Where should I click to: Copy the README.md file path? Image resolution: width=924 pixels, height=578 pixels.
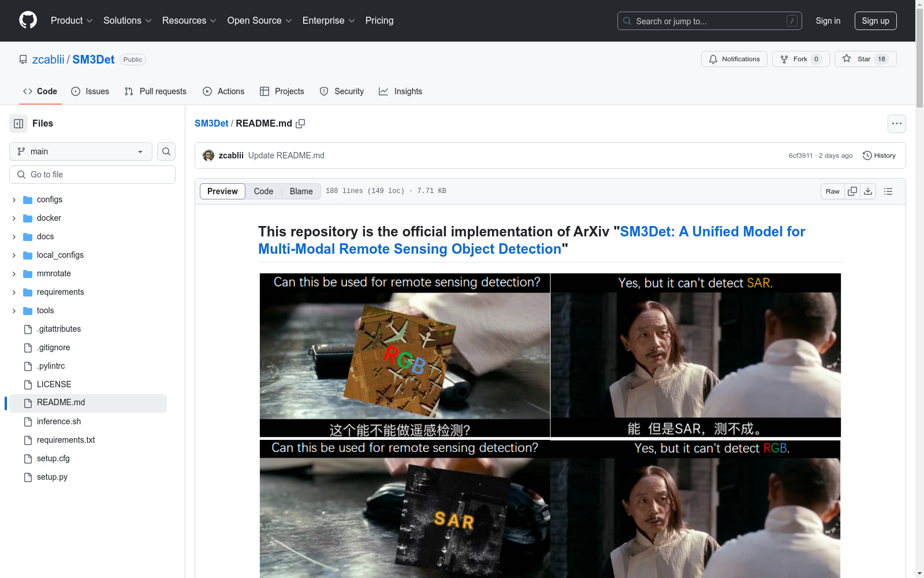(x=300, y=123)
